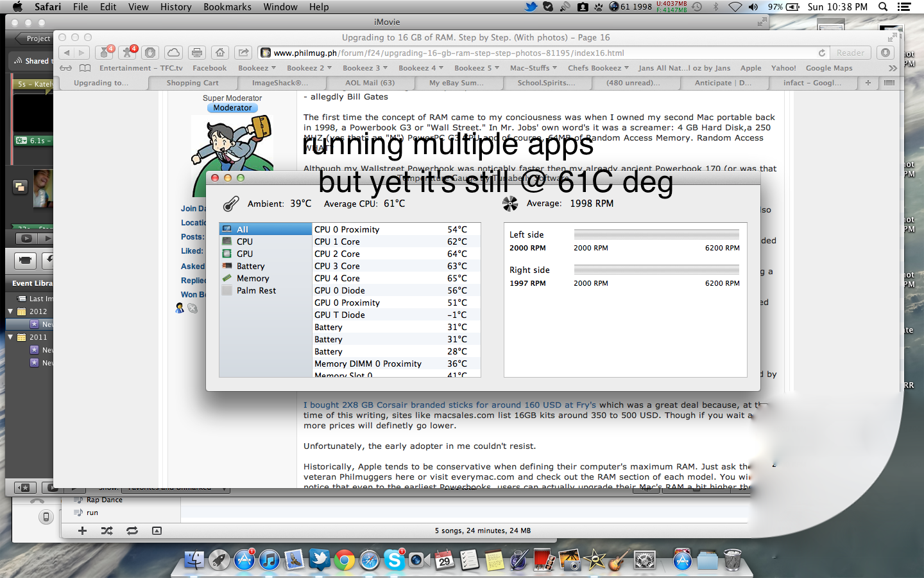Collapse the 2011 events in iMovie

point(10,337)
